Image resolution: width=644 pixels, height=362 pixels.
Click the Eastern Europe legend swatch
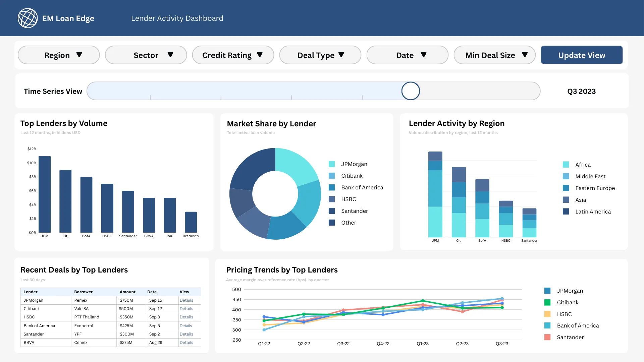point(566,188)
